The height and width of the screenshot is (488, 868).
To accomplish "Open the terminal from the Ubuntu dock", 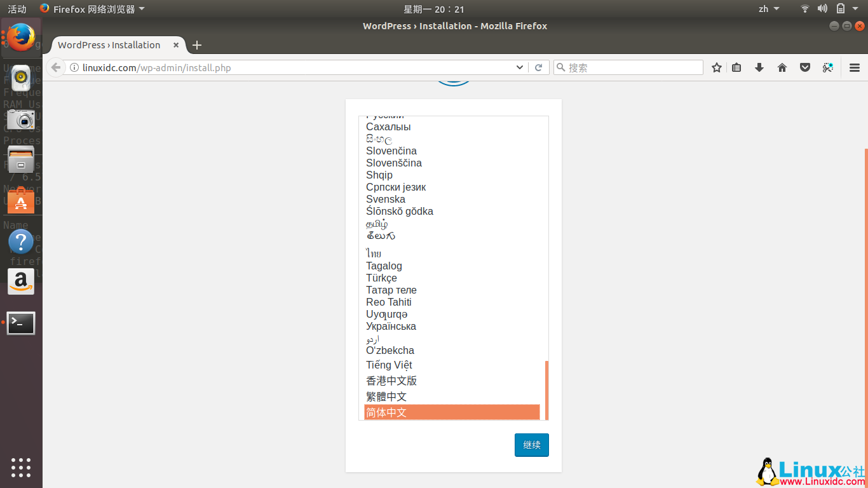I will tap(21, 323).
